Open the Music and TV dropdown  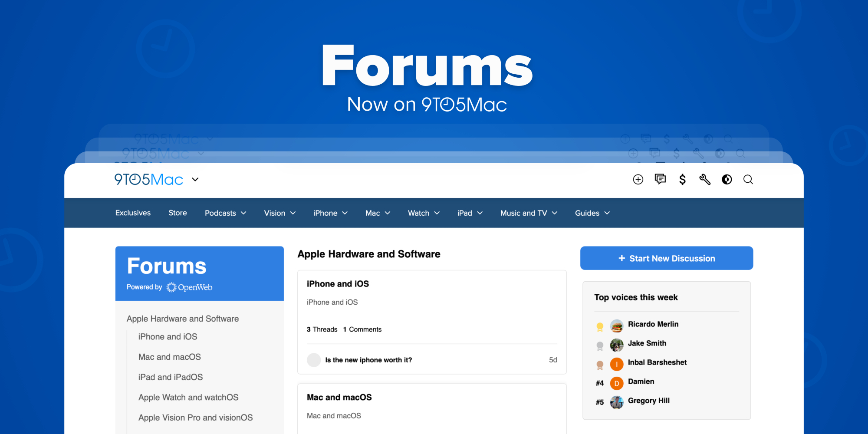(x=528, y=213)
